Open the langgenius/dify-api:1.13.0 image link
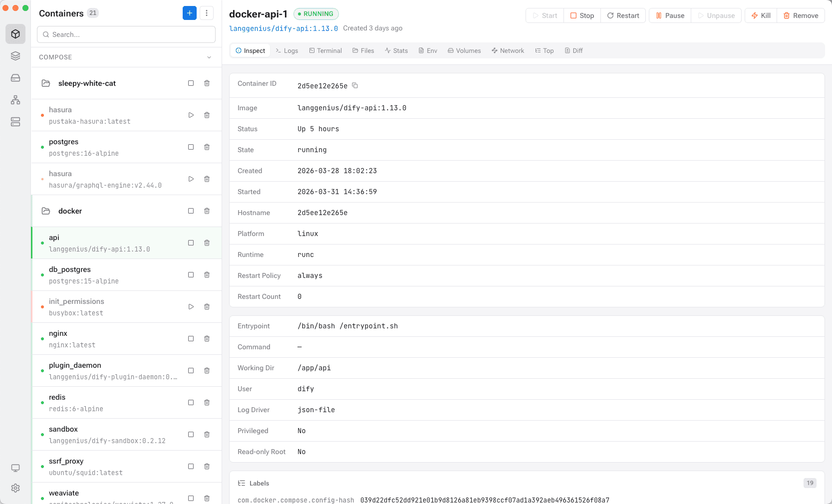This screenshot has height=504, width=832. tap(283, 28)
